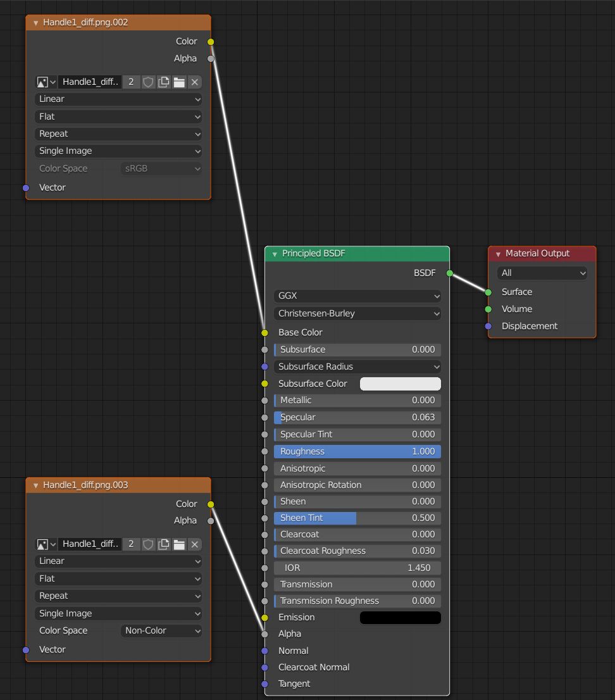This screenshot has width=615, height=700.
Task: Collapse the Material Output node
Action: pyautogui.click(x=498, y=254)
